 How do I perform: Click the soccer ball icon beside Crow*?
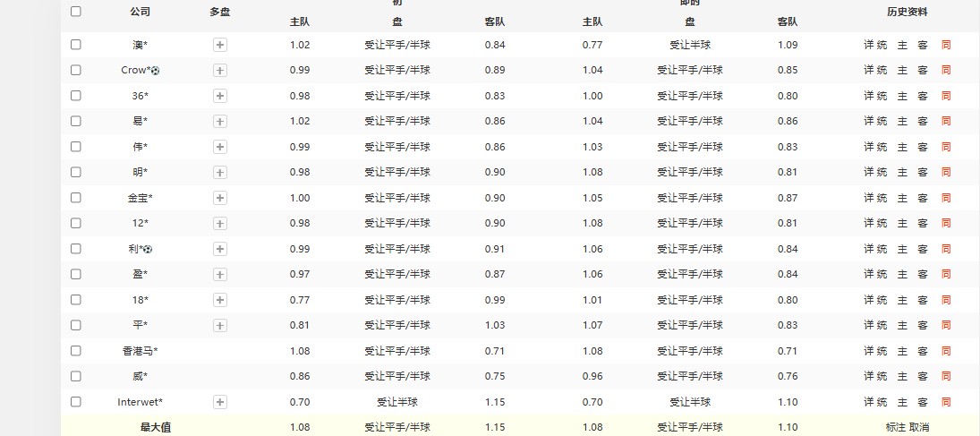coord(156,71)
